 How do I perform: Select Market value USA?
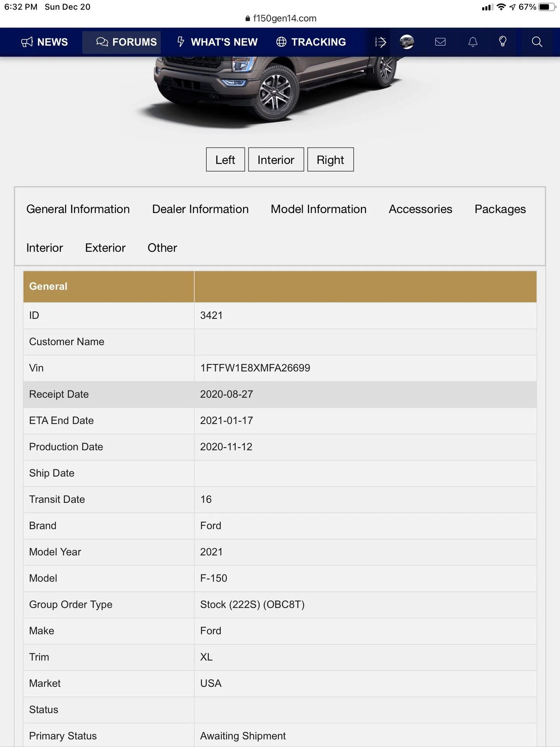click(211, 683)
